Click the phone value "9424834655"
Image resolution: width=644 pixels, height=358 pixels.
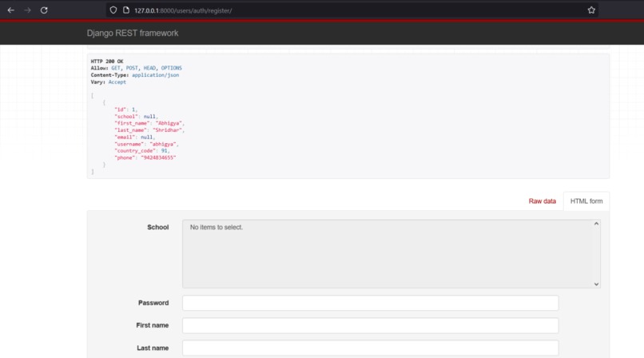(x=158, y=157)
